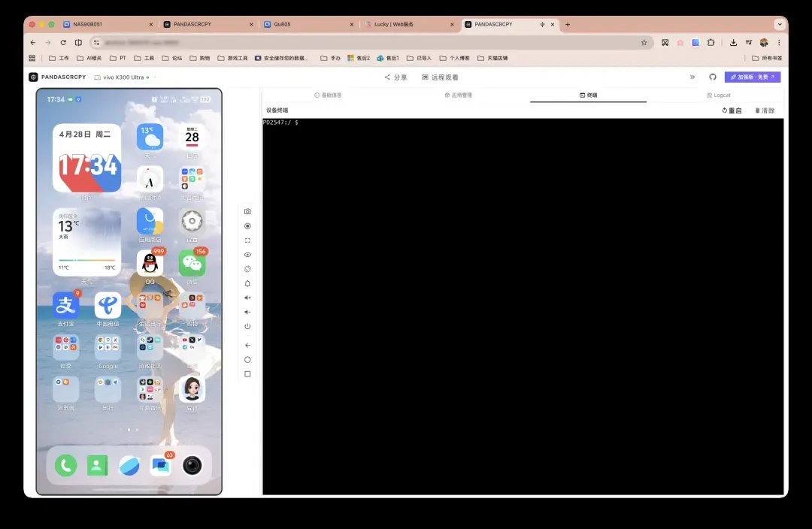812x529 pixels.
Task: Rotate the device screen
Action: (247, 269)
